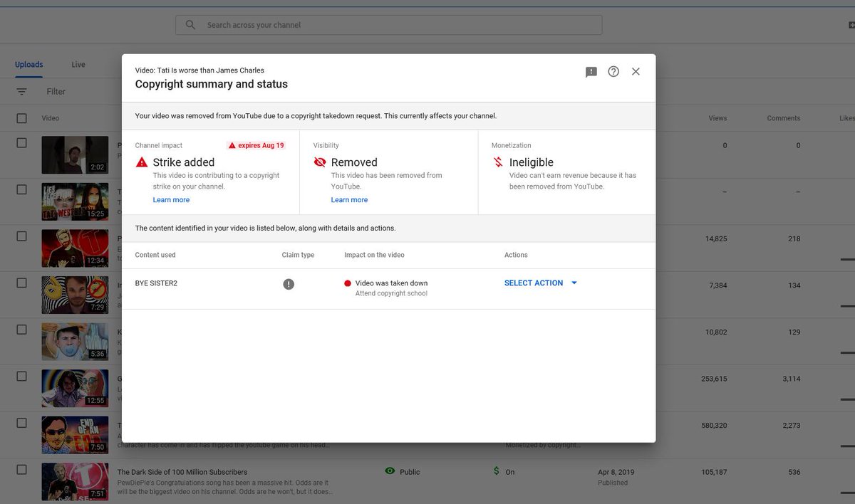Screen dimensions: 855x504
Task: Check the box for the 7:50 video
Action: [22, 424]
